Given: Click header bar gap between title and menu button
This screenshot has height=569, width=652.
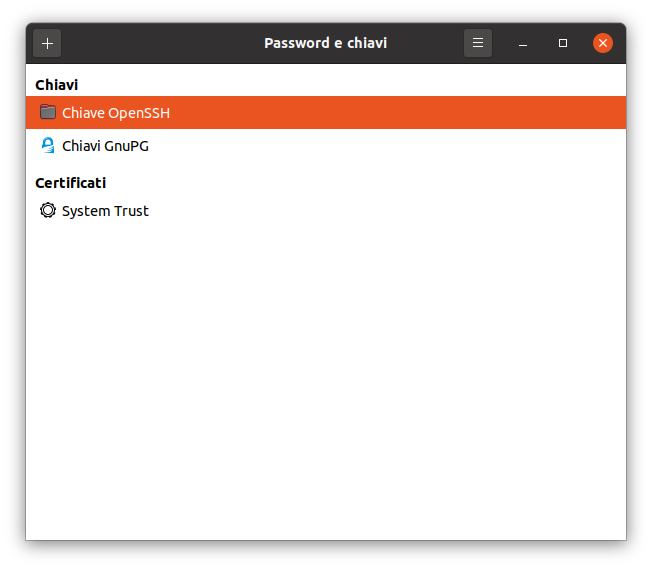Looking at the screenshot, I should pyautogui.click(x=425, y=43).
